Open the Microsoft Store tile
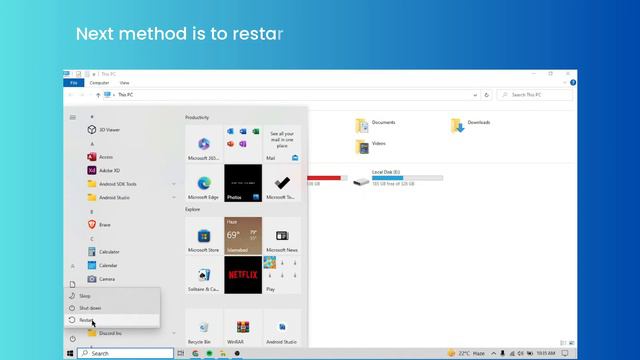 click(204, 236)
